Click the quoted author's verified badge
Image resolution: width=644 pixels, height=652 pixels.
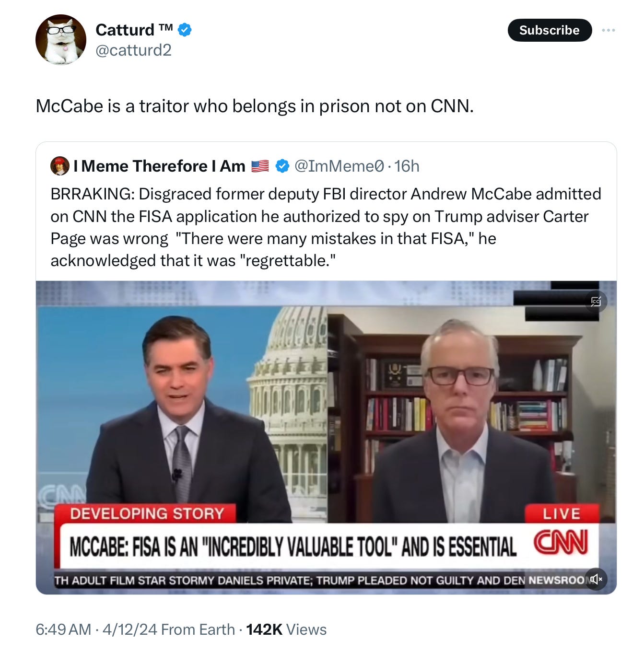(282, 166)
